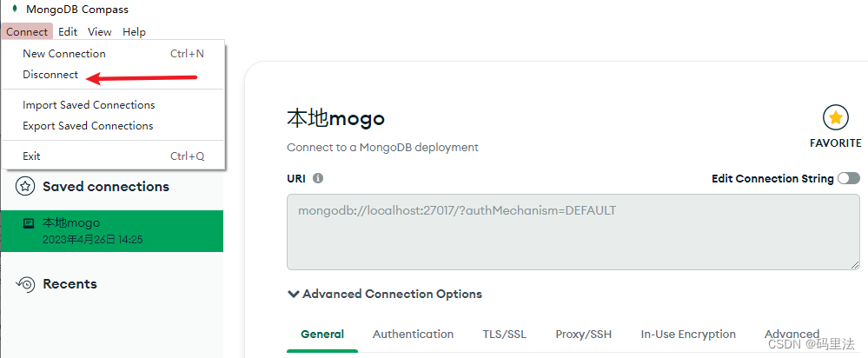Click the MongoDB leaf logo icon
This screenshot has height=358, width=868.
point(14,10)
